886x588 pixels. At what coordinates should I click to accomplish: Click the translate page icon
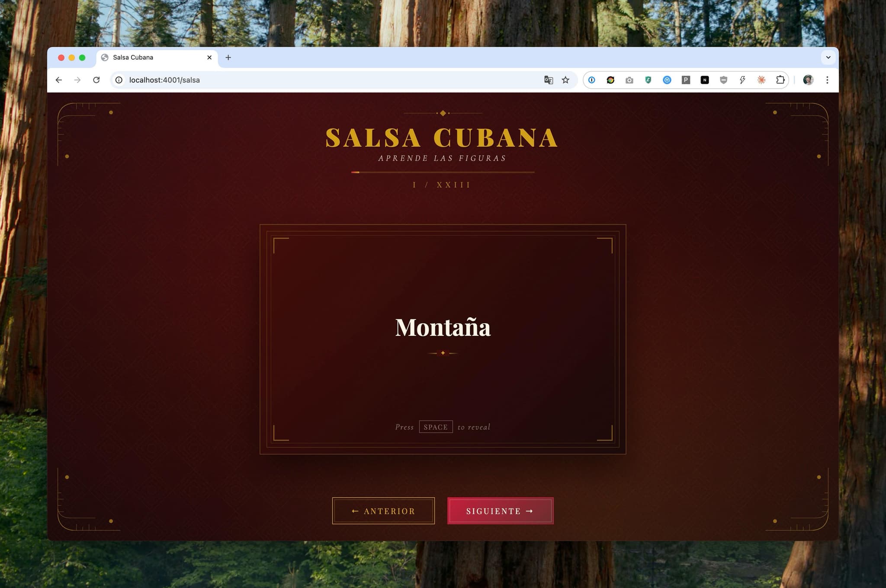click(548, 80)
